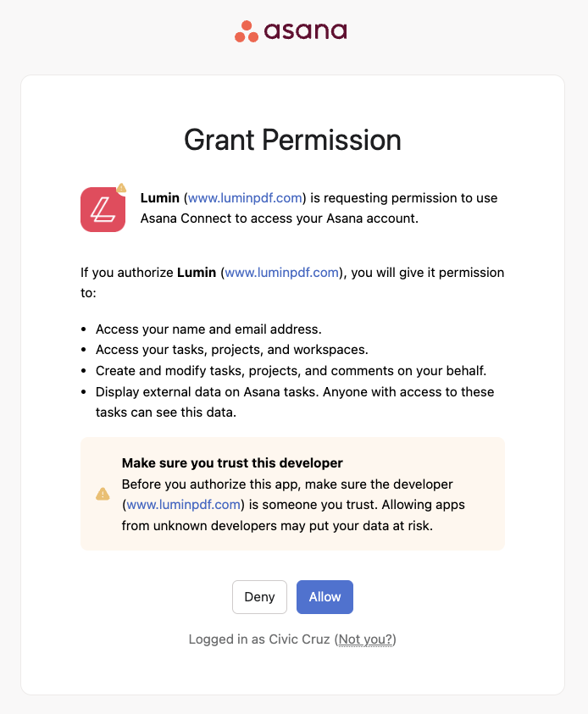
Task: Click the warning badge on Lumin's icon
Action: pos(122,189)
